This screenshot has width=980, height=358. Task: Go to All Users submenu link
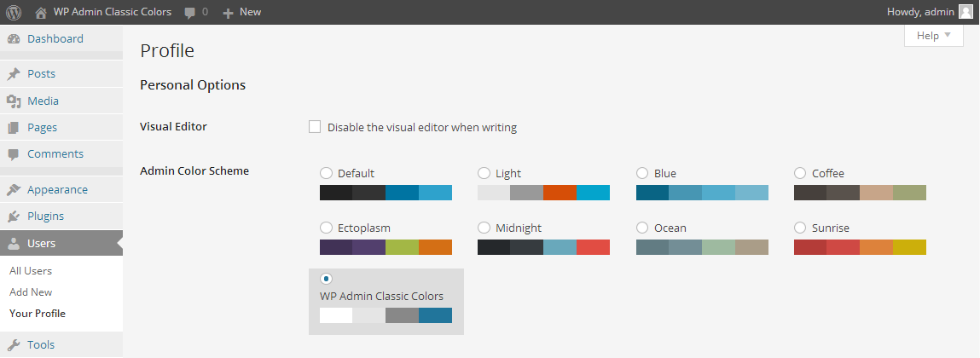[x=31, y=271]
